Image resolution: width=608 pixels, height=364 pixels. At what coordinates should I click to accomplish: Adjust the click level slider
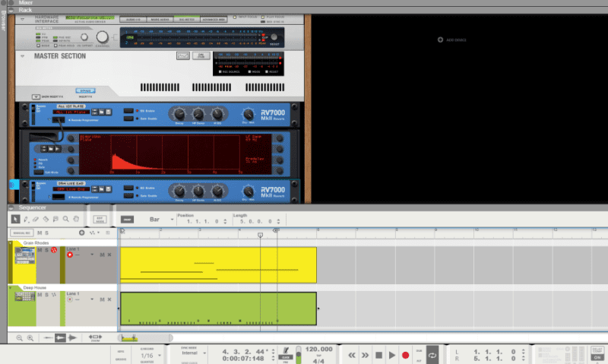[x=299, y=355]
